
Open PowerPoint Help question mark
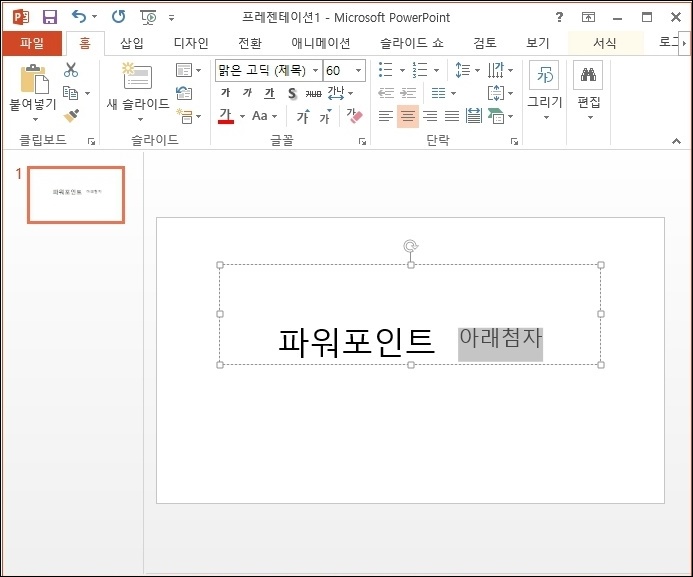point(559,17)
